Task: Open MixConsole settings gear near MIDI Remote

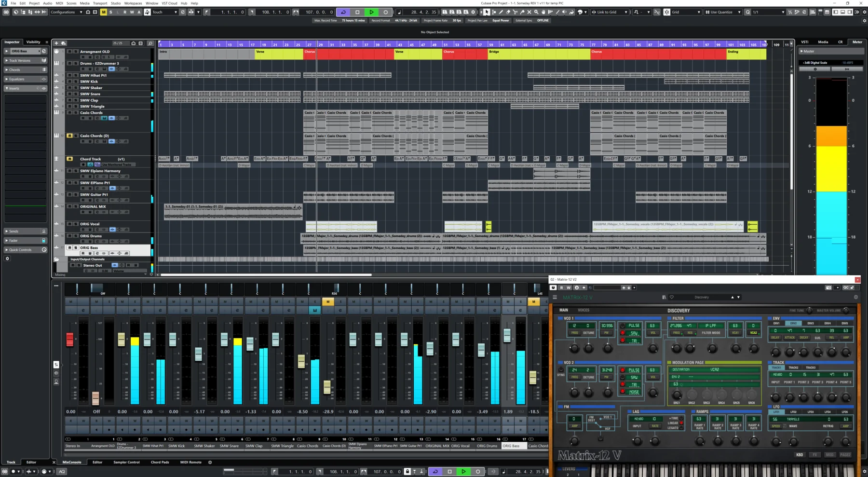Action: coord(210,462)
